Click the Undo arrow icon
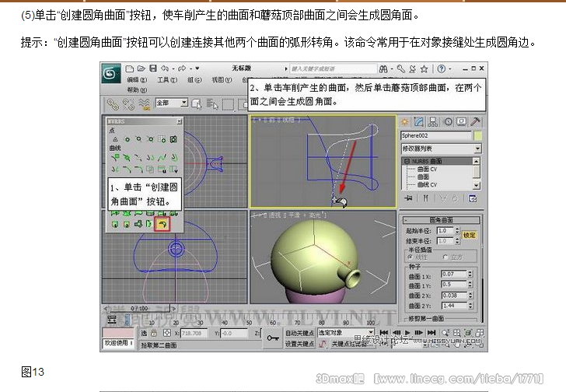The height and width of the screenshot is (392, 566). (x=165, y=68)
